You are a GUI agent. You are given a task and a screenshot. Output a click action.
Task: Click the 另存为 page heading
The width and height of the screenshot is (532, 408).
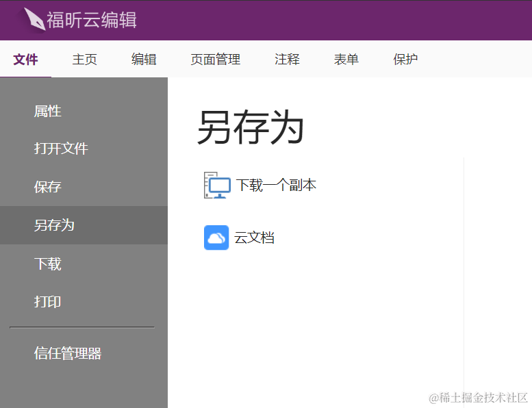click(x=251, y=127)
